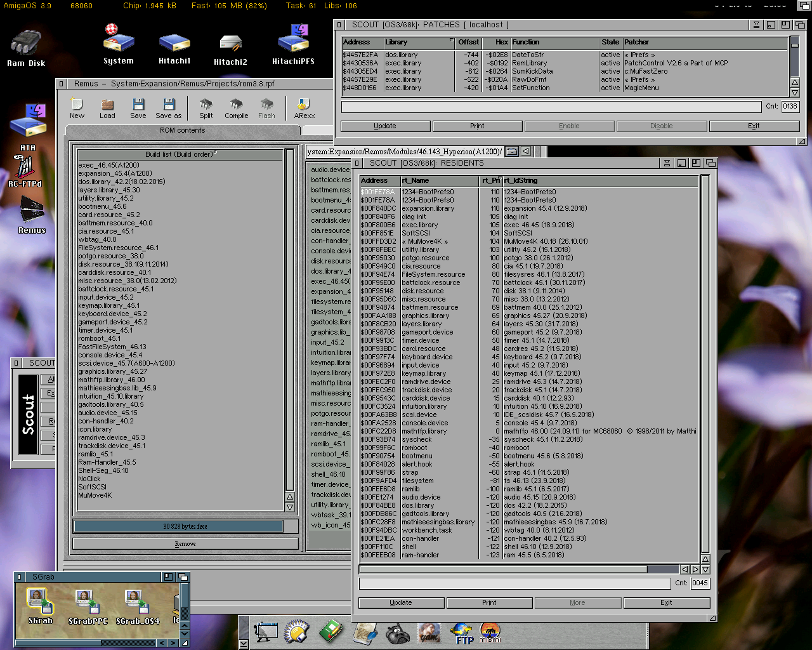Collapse the dock with its arrow button
This screenshot has height=650, width=812.
pos(244,644)
